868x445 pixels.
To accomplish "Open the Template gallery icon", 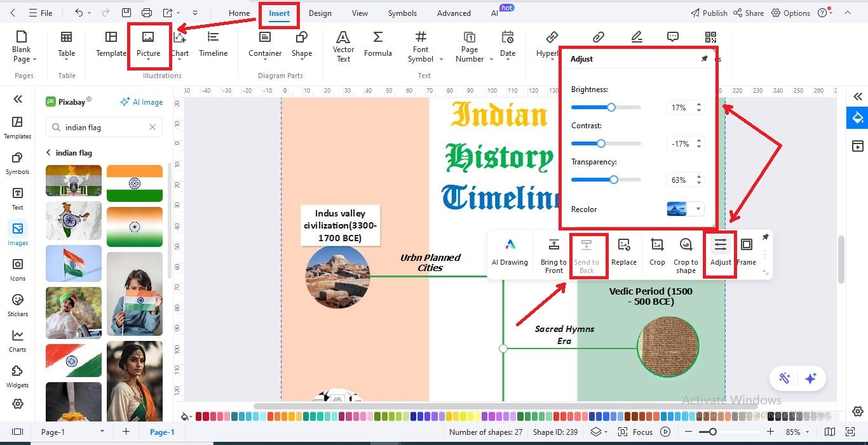I will click(x=111, y=44).
